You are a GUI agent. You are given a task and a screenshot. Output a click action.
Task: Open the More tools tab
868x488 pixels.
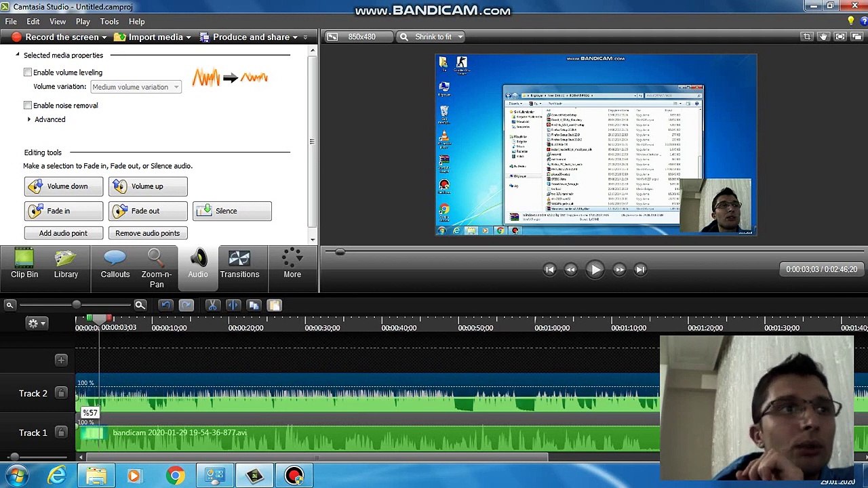tap(292, 264)
